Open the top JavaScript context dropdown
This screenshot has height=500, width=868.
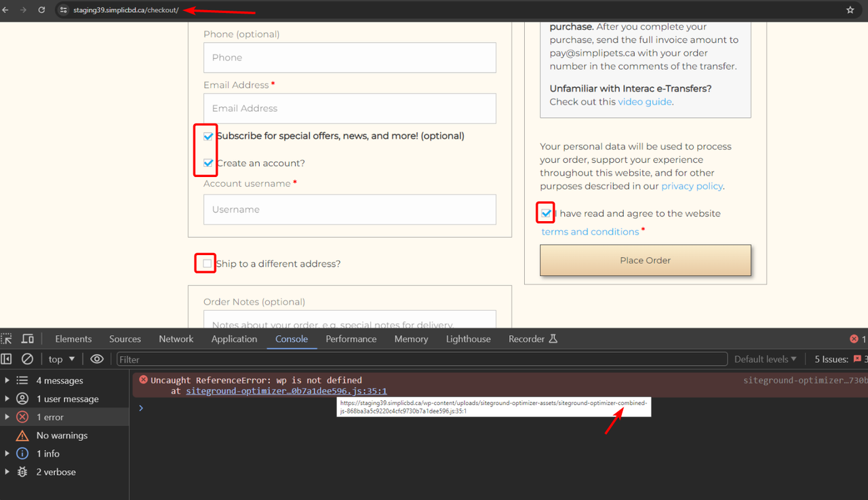62,359
